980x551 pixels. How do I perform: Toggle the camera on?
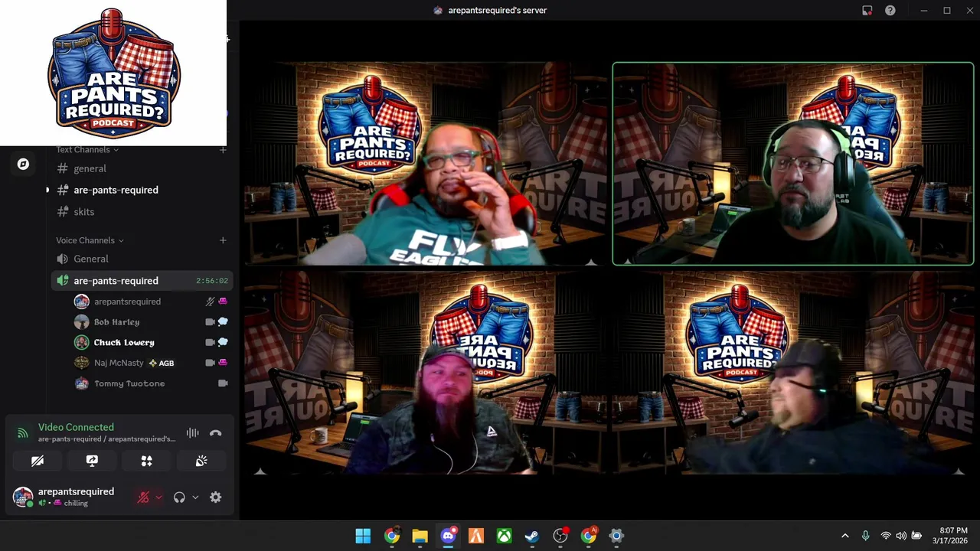coord(38,461)
